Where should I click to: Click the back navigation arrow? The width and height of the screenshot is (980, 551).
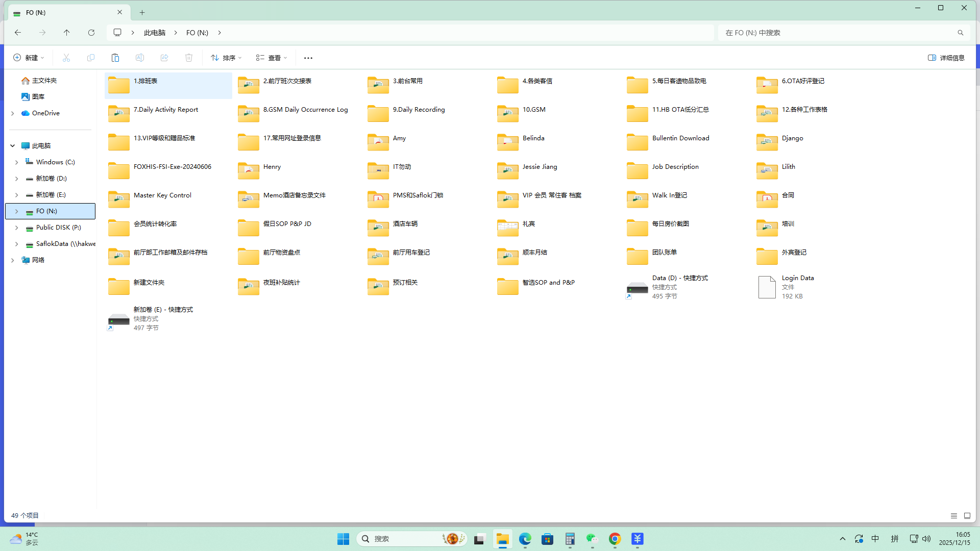pos(18,33)
